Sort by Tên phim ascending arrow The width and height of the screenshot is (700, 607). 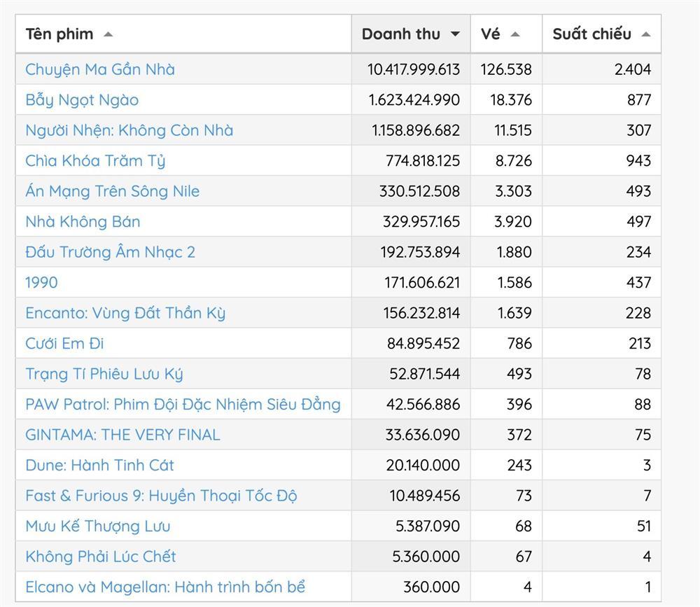(x=107, y=34)
